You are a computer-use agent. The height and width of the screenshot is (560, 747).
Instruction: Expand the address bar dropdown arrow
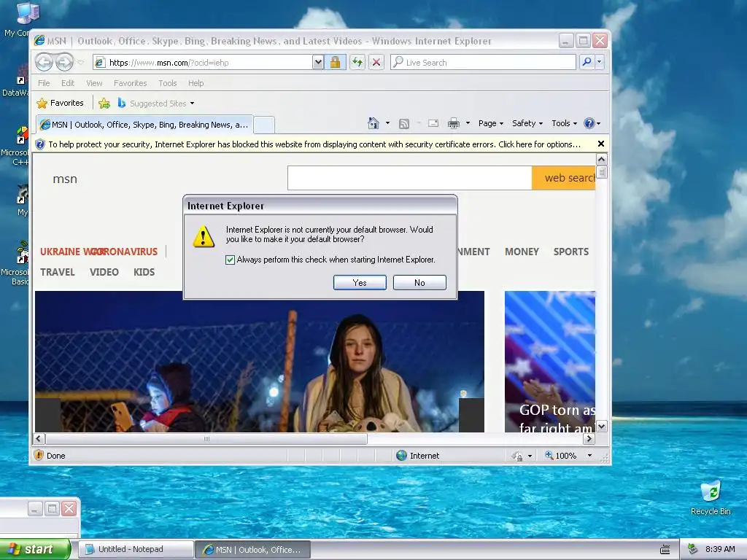318,63
